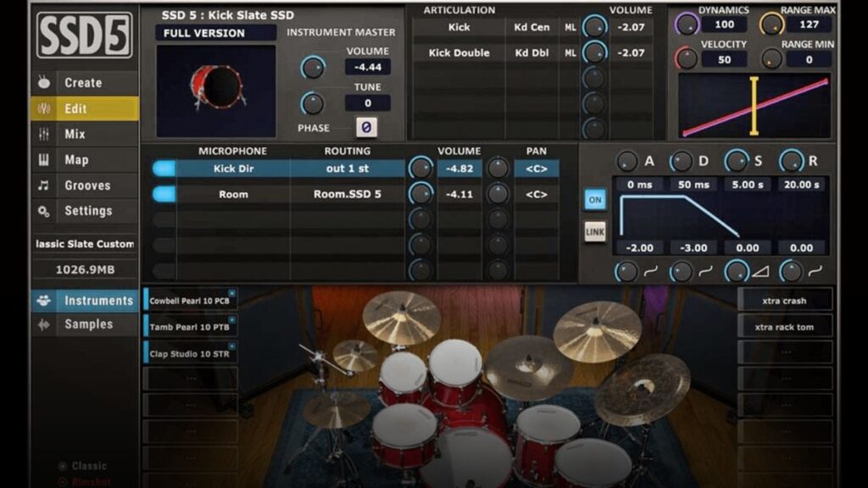
Task: Open the Room routing dropdown Room.SSD 5
Action: [347, 194]
